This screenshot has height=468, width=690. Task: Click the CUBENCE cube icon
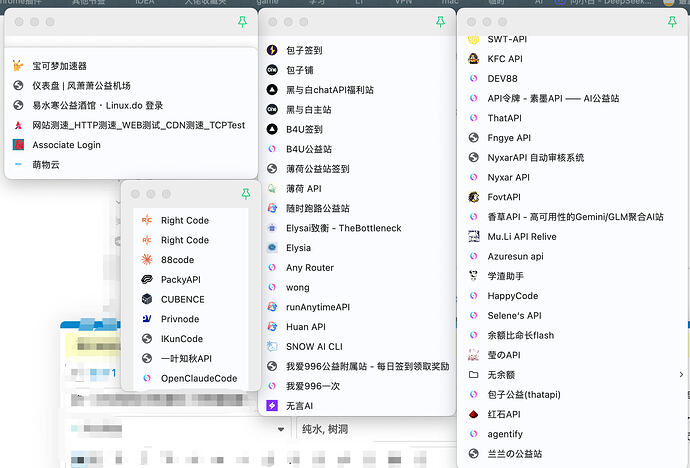tap(147, 299)
